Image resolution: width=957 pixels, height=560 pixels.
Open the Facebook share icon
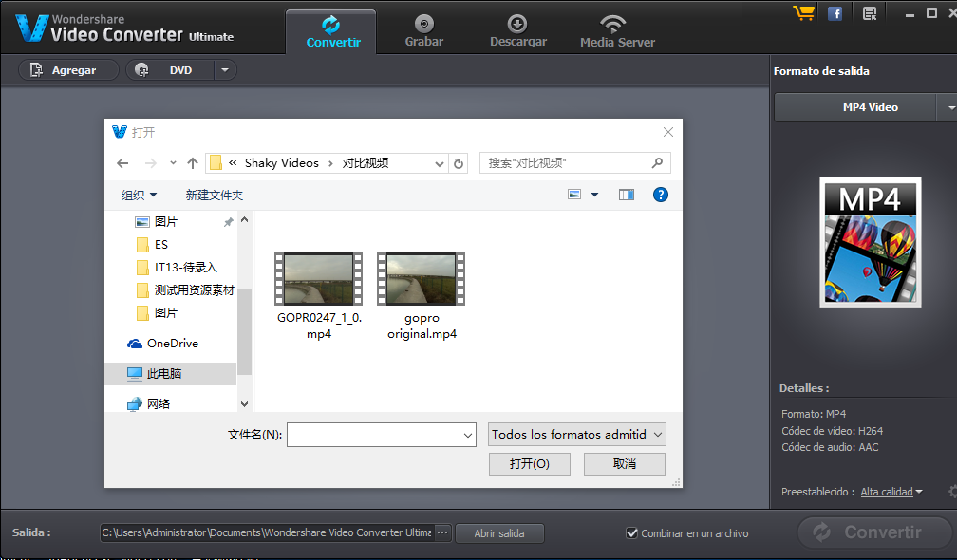[835, 13]
